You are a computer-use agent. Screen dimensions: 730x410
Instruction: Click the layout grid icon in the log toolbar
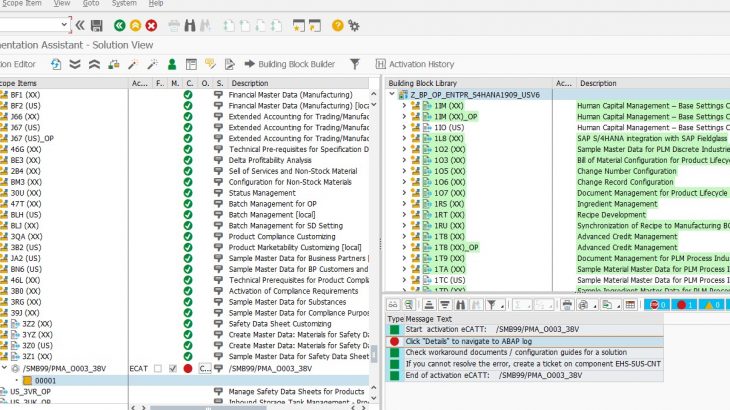[630, 305]
